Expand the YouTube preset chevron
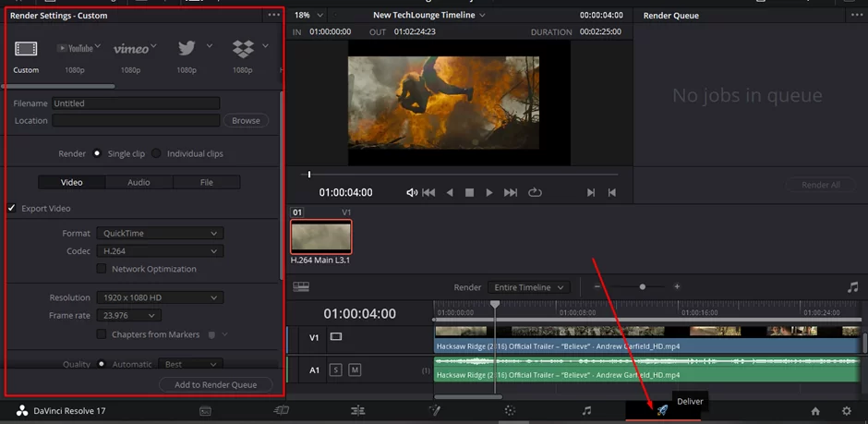The height and width of the screenshot is (424, 868). [98, 45]
